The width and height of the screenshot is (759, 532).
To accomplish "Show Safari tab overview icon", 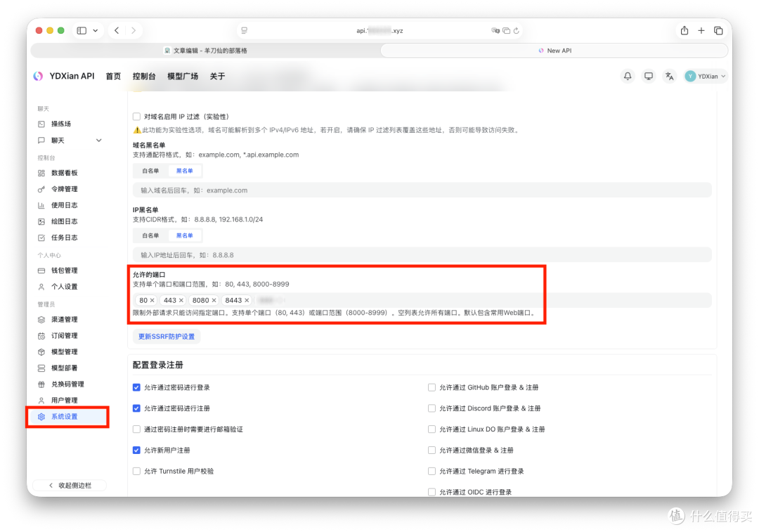I will tap(718, 30).
